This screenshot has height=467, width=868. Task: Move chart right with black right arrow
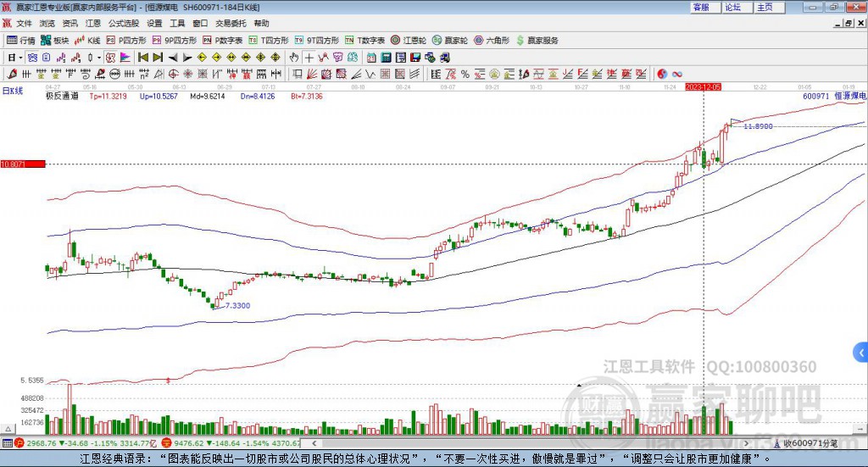(x=187, y=58)
